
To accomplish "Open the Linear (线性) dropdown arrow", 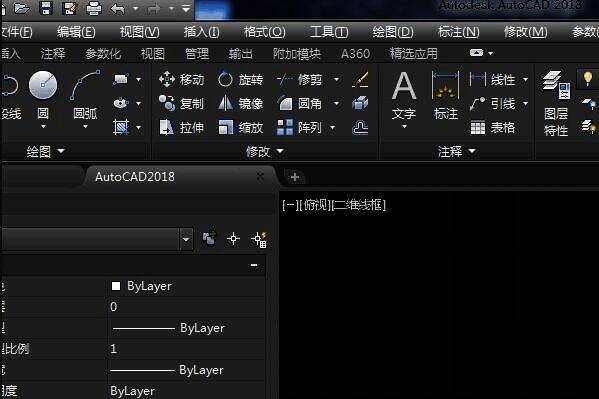I will pyautogui.click(x=526, y=79).
